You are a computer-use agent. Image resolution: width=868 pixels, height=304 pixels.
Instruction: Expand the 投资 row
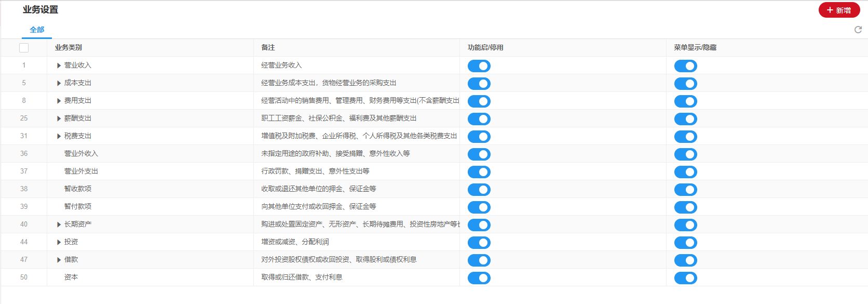pyautogui.click(x=59, y=242)
